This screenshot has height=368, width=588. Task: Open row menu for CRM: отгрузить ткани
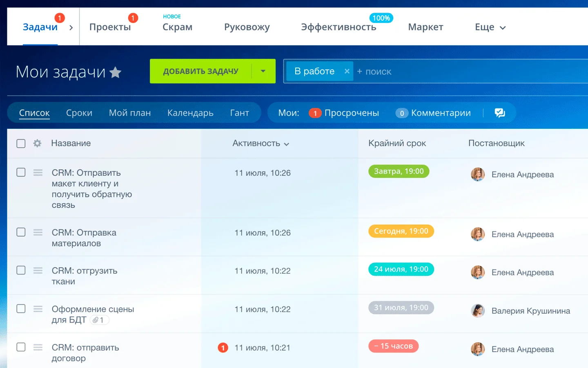pyautogui.click(x=38, y=270)
